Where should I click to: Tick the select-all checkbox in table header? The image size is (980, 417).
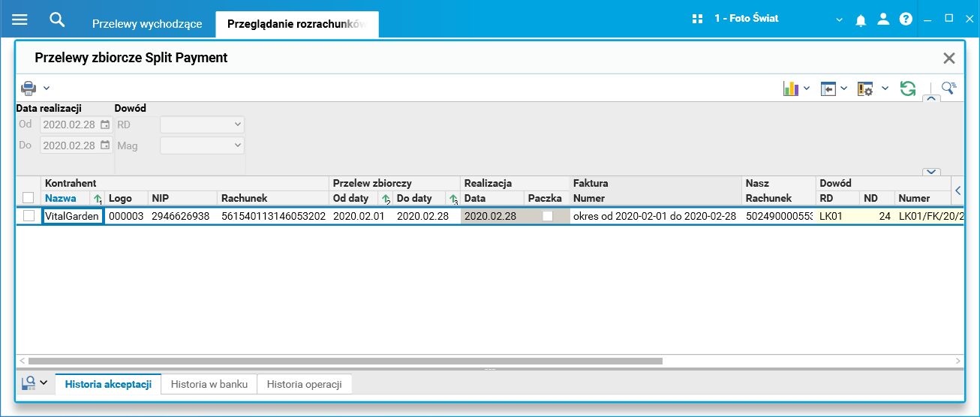coord(29,198)
